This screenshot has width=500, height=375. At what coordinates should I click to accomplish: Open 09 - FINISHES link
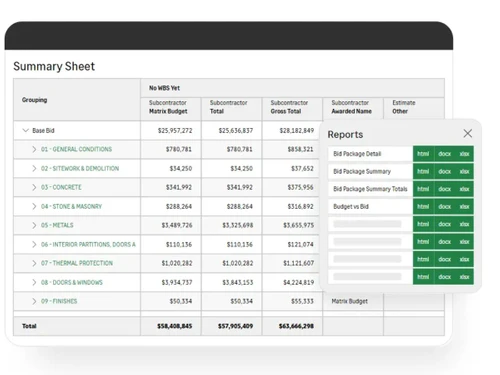click(x=59, y=301)
